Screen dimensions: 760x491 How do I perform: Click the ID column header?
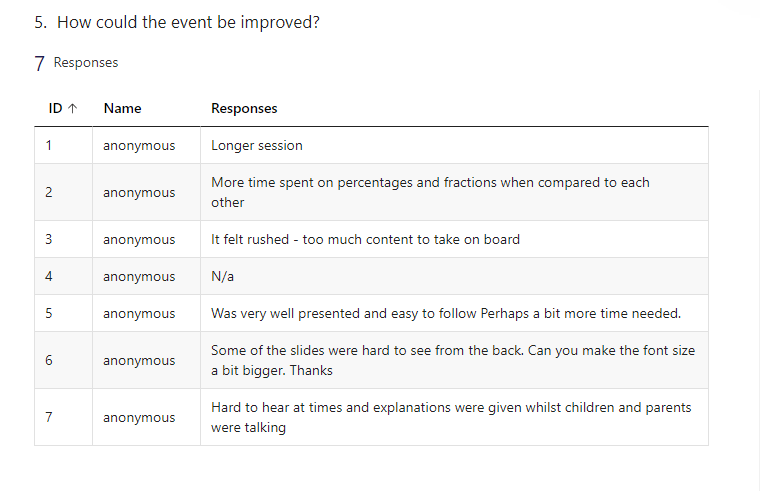56,109
